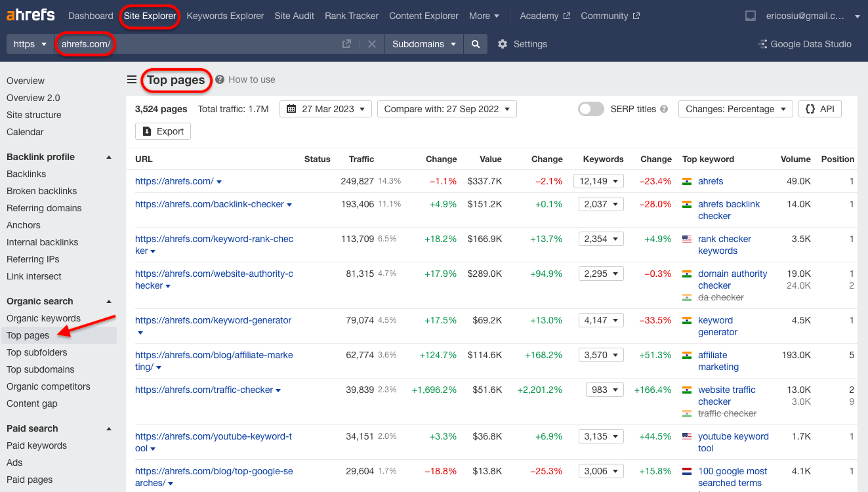Open the Site Audit tab
This screenshot has height=492, width=868.
(x=294, y=15)
